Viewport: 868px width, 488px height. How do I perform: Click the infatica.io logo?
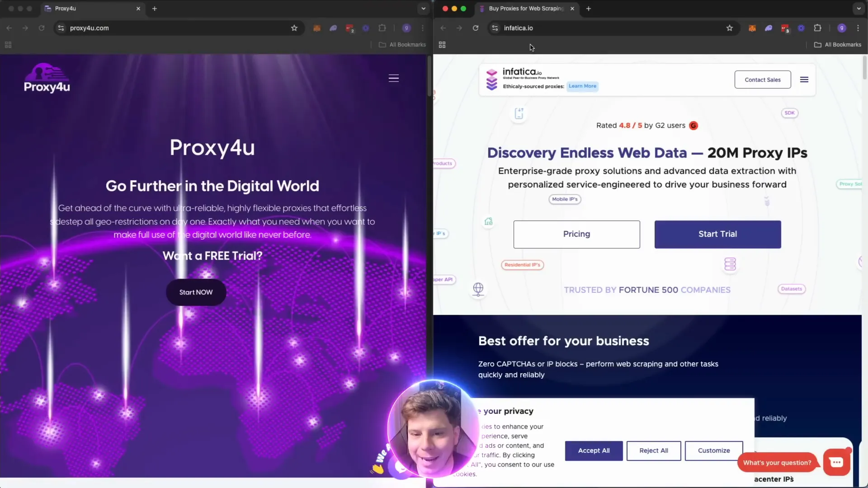tap(522, 79)
